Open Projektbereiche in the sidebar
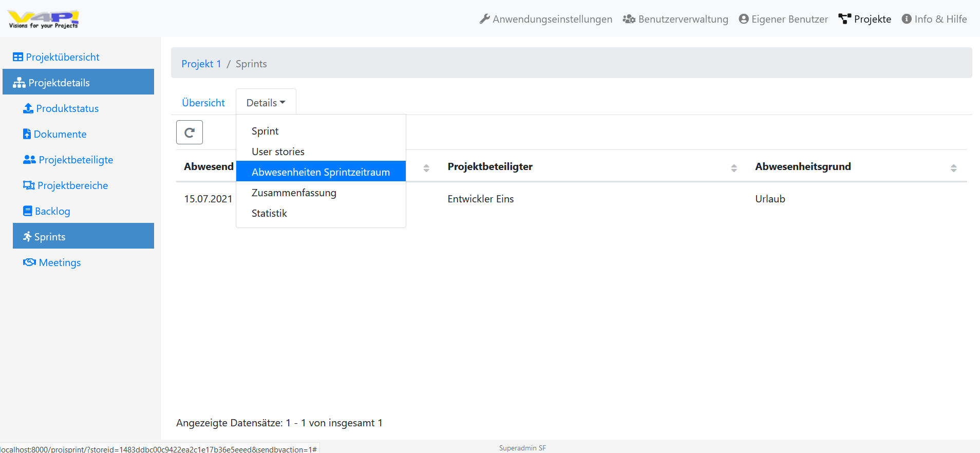Screen dimensions: 980x453 coord(83,185)
